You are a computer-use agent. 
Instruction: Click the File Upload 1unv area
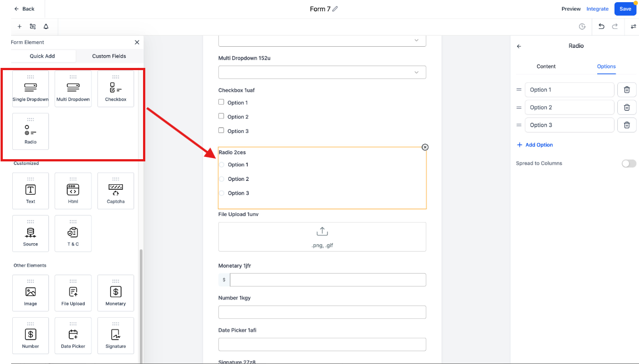click(x=322, y=237)
